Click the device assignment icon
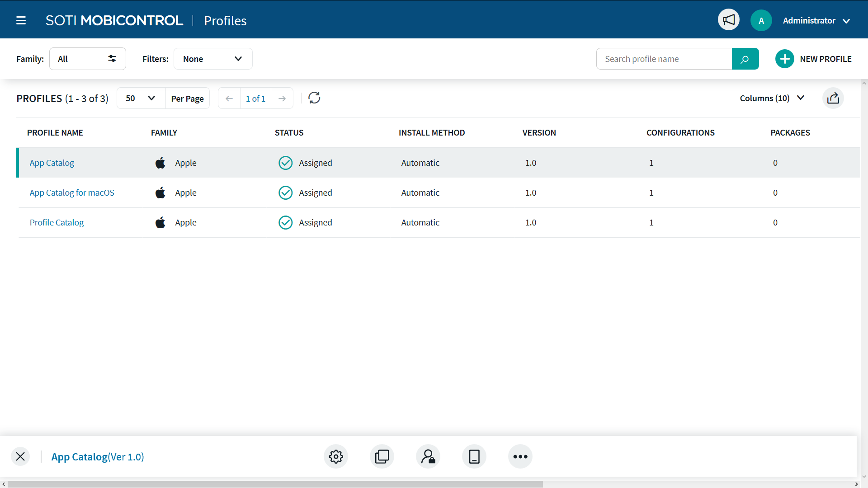Viewport: 868px width, 488px height. (474, 456)
